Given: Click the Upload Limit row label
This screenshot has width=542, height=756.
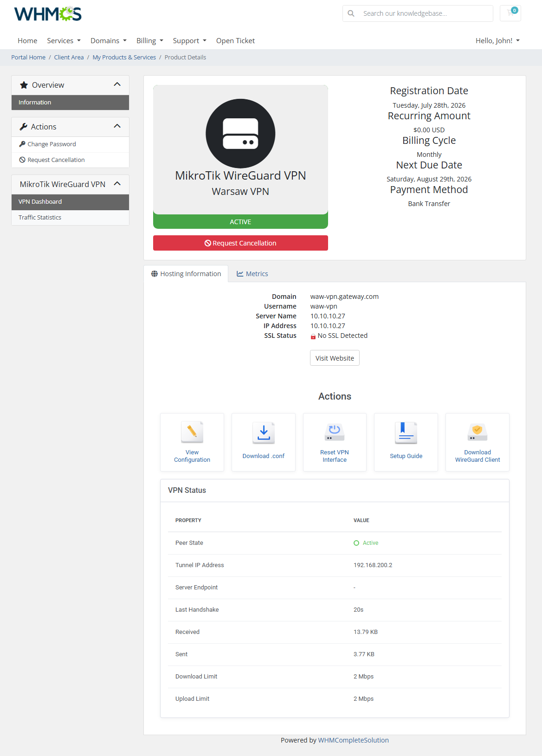Looking at the screenshot, I should (x=192, y=699).
